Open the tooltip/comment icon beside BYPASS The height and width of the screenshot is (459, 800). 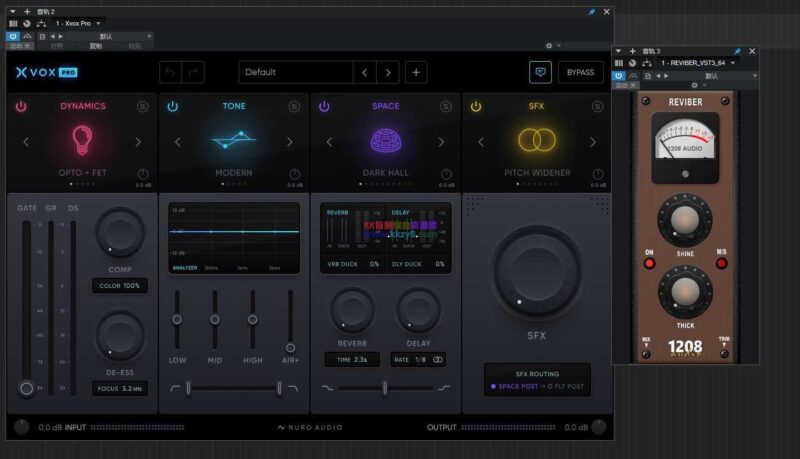tap(540, 72)
